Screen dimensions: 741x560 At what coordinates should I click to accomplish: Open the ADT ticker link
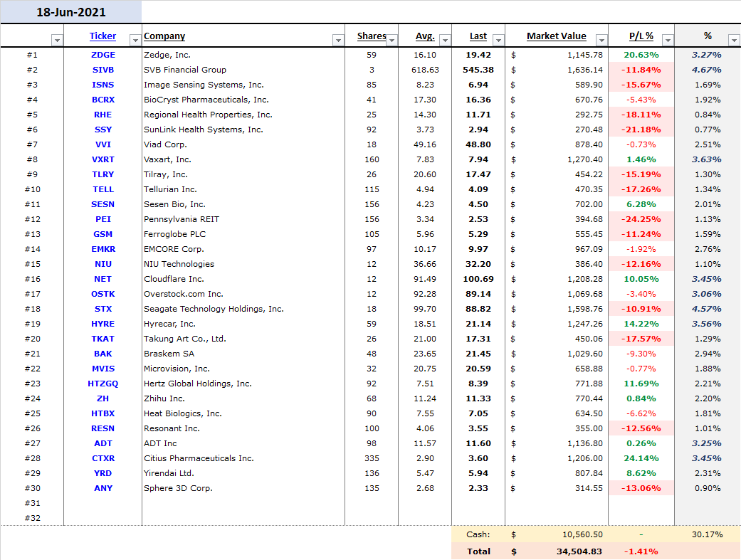[x=103, y=444]
